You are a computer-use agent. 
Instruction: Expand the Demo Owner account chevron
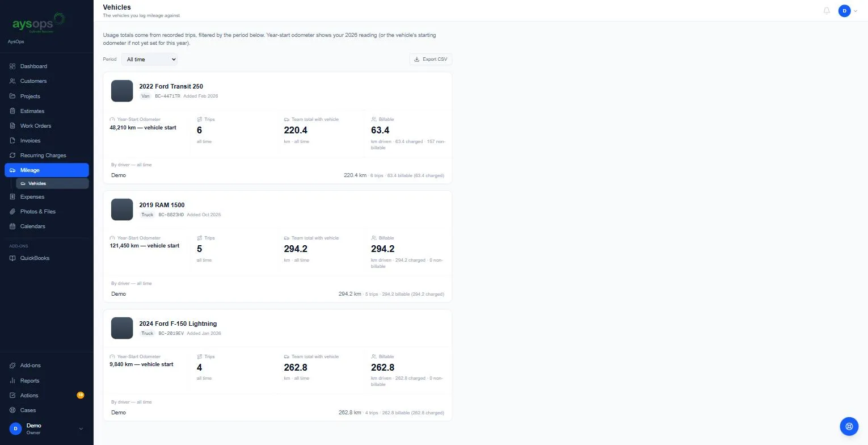[x=81, y=429]
